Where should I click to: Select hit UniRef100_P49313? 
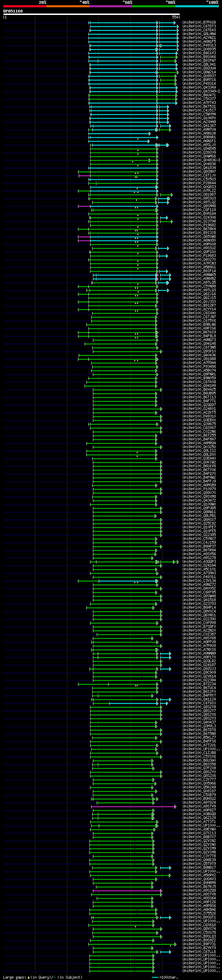pos(199,45)
